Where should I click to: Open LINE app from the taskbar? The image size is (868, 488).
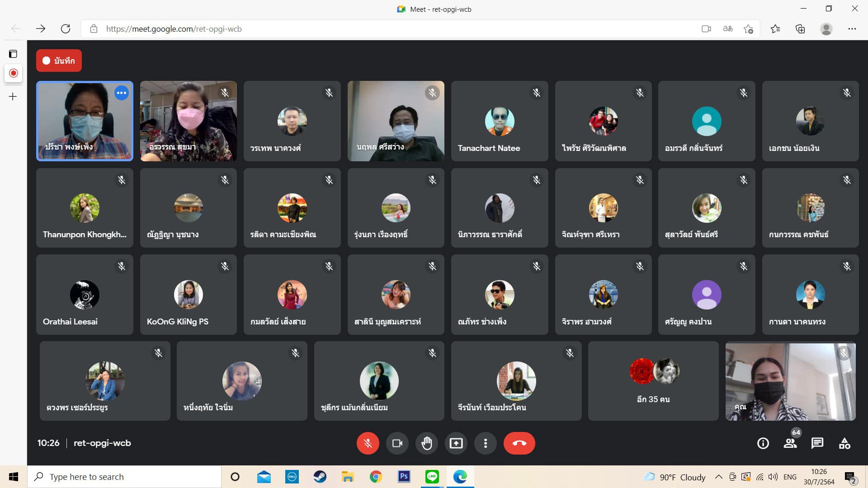(432, 477)
